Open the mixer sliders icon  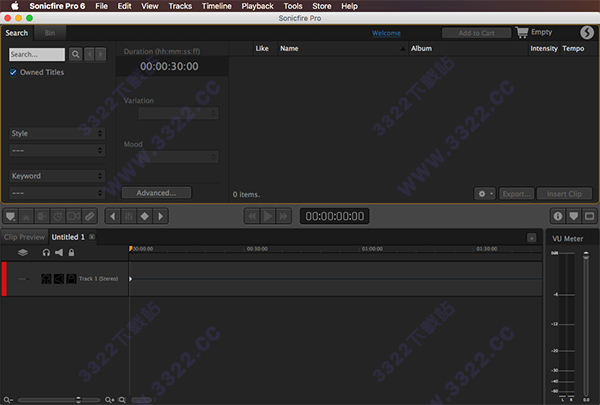coord(129,216)
